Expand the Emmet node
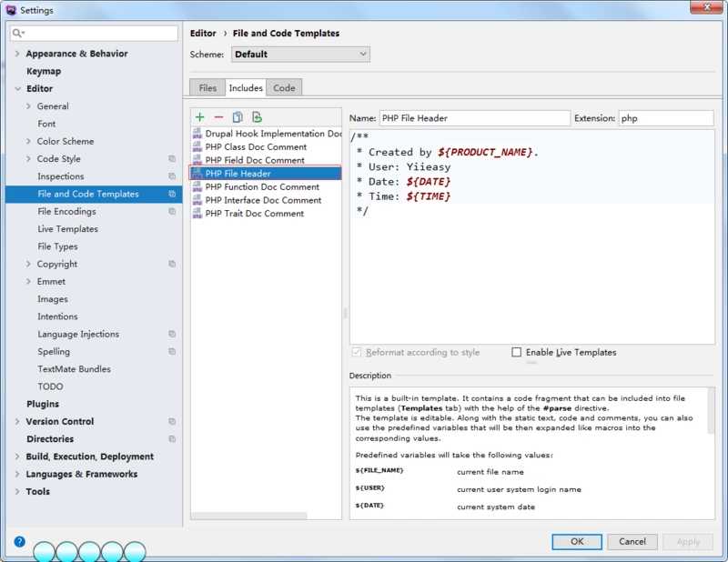This screenshot has height=562, width=728. (x=28, y=282)
